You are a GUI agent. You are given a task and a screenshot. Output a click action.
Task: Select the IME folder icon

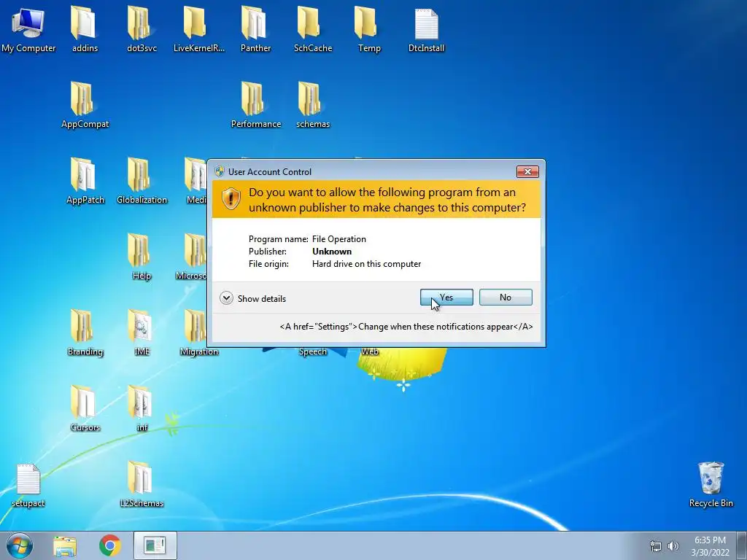142,332
